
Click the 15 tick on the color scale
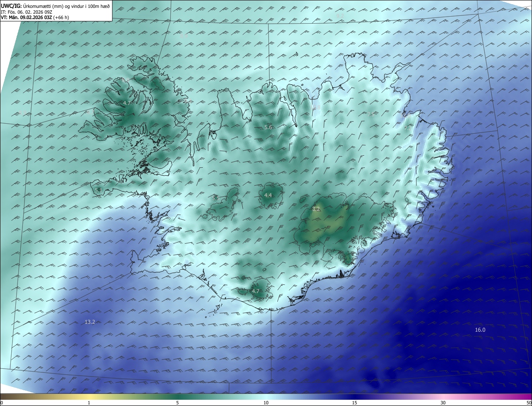(x=355, y=403)
